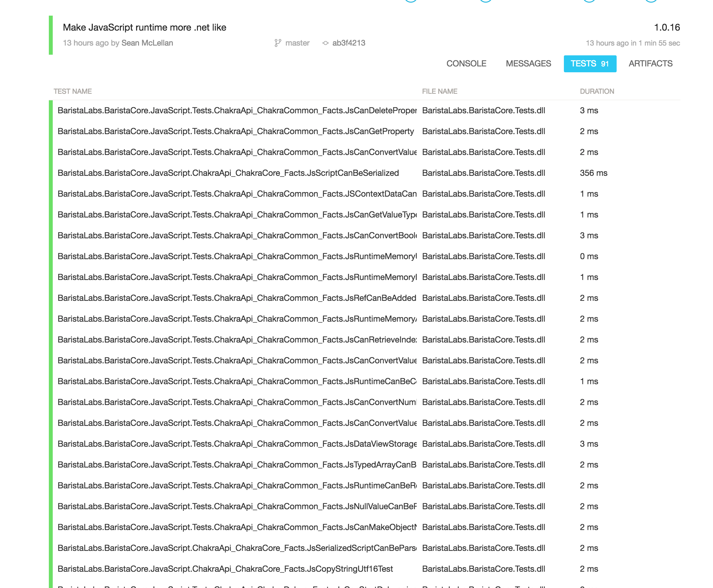Viewport: 713px width, 588px height.
Task: Select the JsCanGetValueType test row
Action: [x=364, y=215]
